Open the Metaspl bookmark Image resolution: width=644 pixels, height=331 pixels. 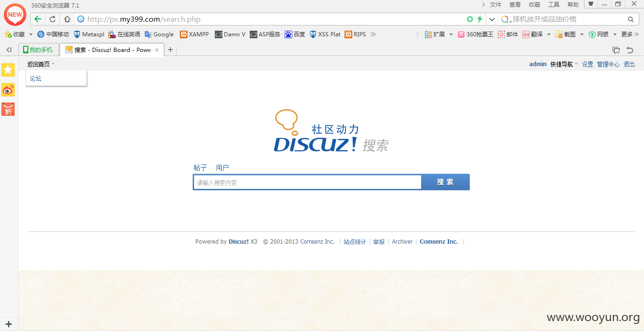click(89, 34)
